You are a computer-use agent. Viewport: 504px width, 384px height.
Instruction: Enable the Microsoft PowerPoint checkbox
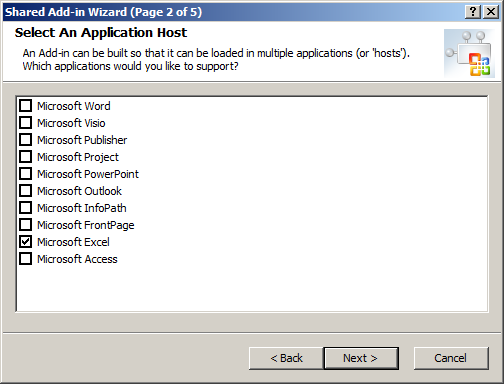click(x=25, y=174)
